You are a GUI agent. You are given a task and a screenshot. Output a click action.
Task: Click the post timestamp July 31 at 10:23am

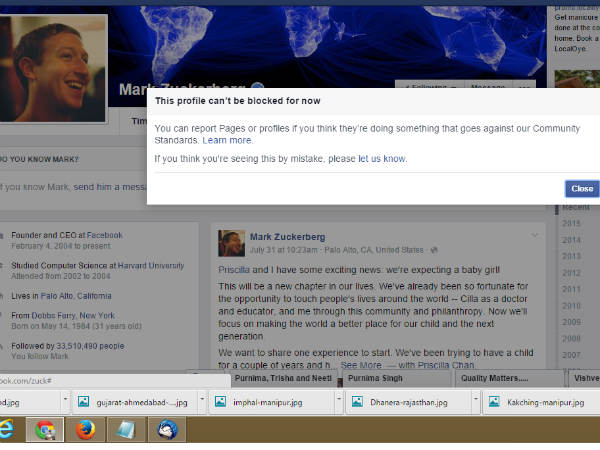[284, 250]
